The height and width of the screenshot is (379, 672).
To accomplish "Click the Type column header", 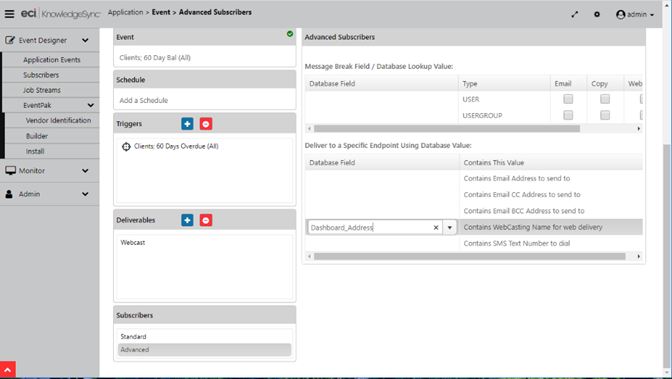I will point(504,84).
